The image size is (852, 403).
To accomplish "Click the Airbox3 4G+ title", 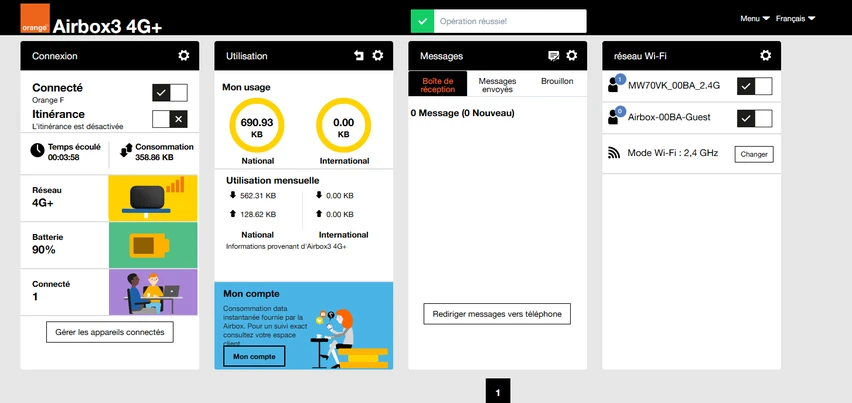I will [108, 27].
